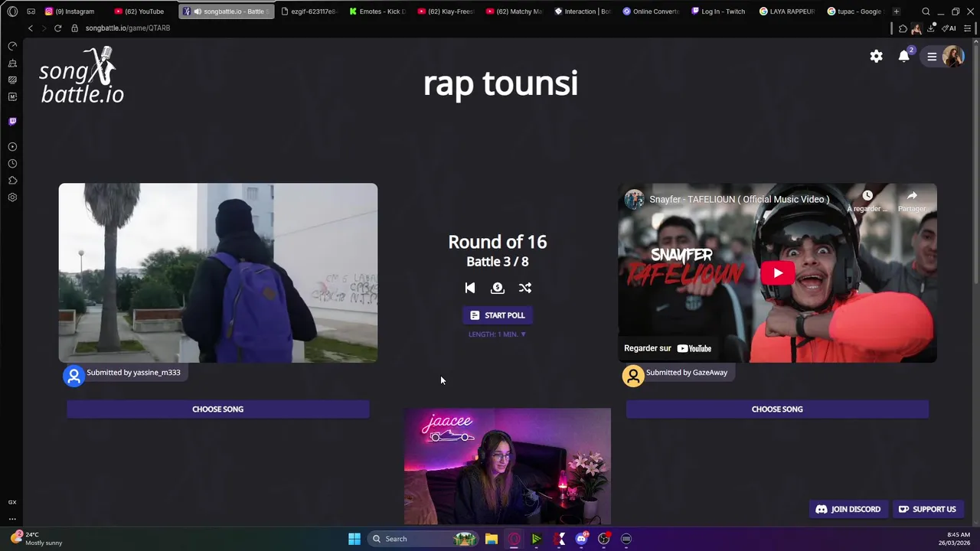Open sidebar settings gear
The image size is (980, 551).
click(12, 197)
